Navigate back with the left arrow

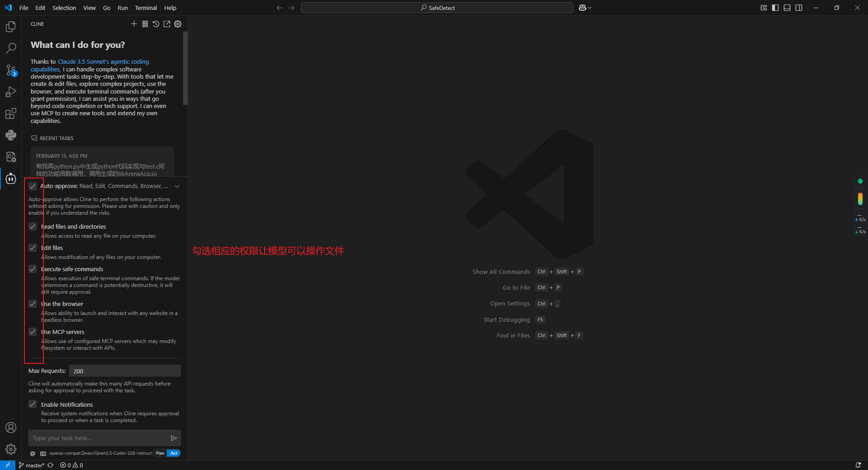280,8
